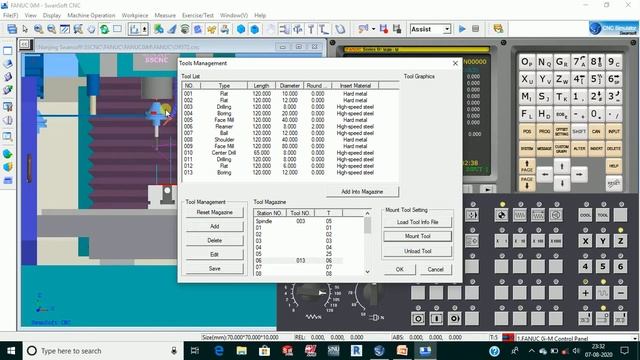Screen dimensions: 640x360
Task: Select the Y axis button
Action: coord(603,241)
